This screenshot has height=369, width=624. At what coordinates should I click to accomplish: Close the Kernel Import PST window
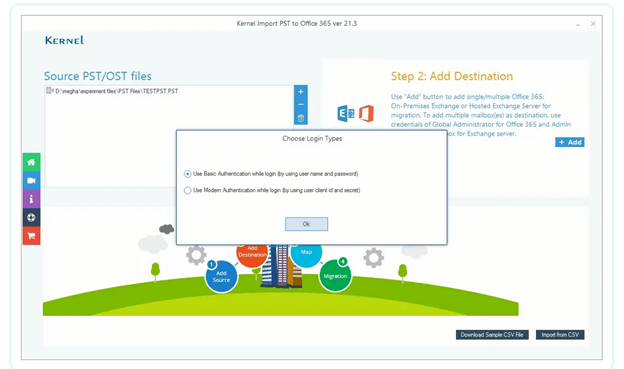point(593,24)
